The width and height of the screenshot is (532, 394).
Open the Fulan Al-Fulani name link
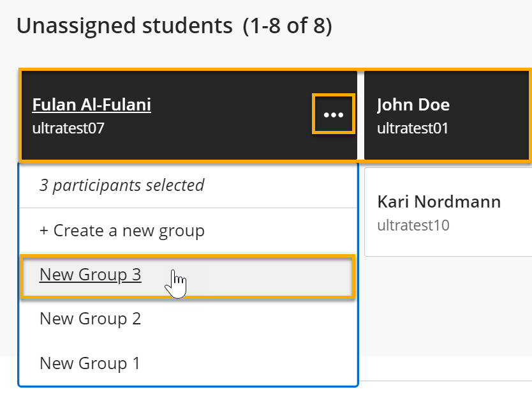(x=91, y=105)
